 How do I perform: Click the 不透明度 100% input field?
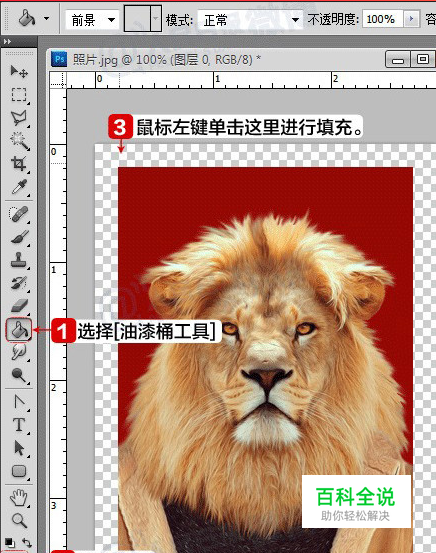pyautogui.click(x=382, y=19)
